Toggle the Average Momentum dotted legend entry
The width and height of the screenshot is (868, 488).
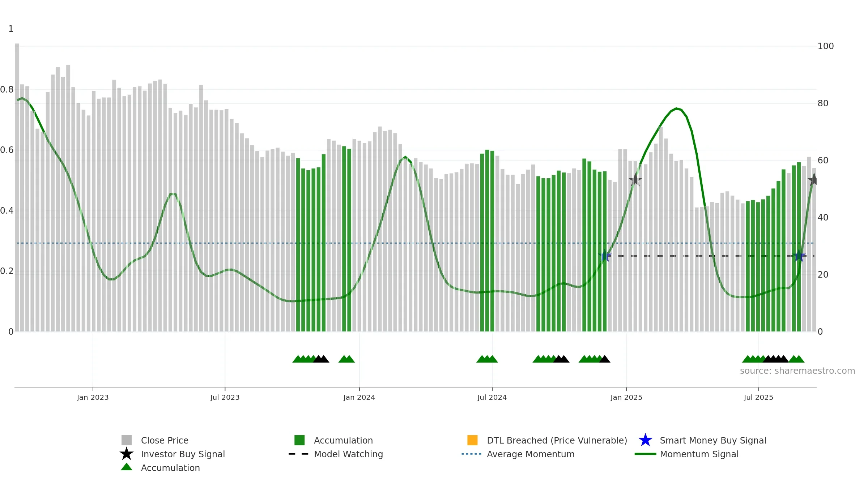tap(518, 454)
